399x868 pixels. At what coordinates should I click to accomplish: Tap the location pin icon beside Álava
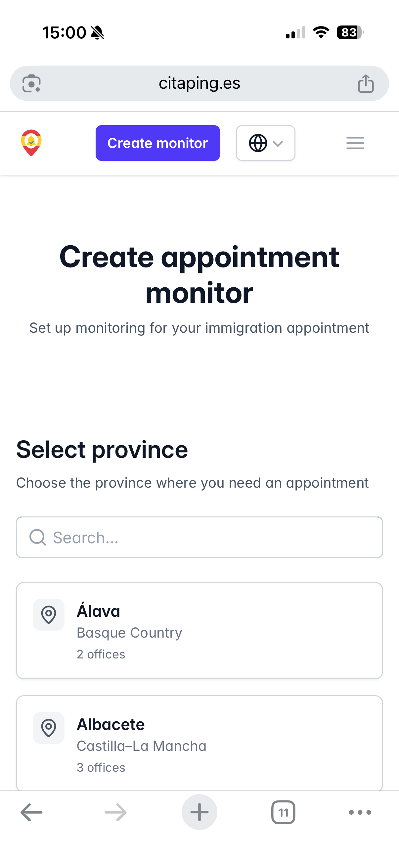(49, 615)
